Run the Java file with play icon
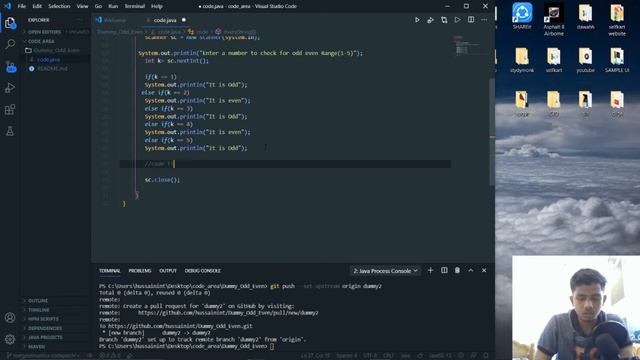This screenshot has height=360, width=640. click(417, 20)
